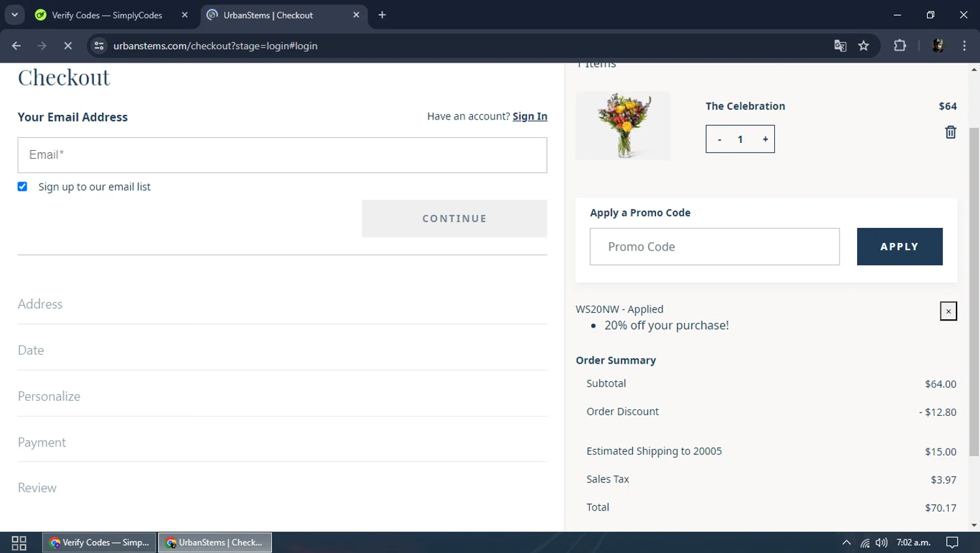This screenshot has height=553, width=980.
Task: Open volume control tray icon
Action: (x=881, y=543)
